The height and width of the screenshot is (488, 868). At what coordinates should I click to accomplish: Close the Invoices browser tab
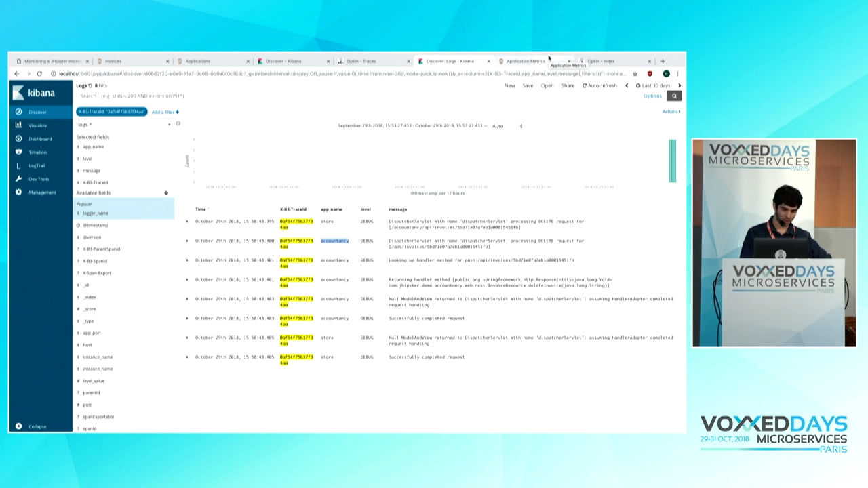click(x=167, y=61)
